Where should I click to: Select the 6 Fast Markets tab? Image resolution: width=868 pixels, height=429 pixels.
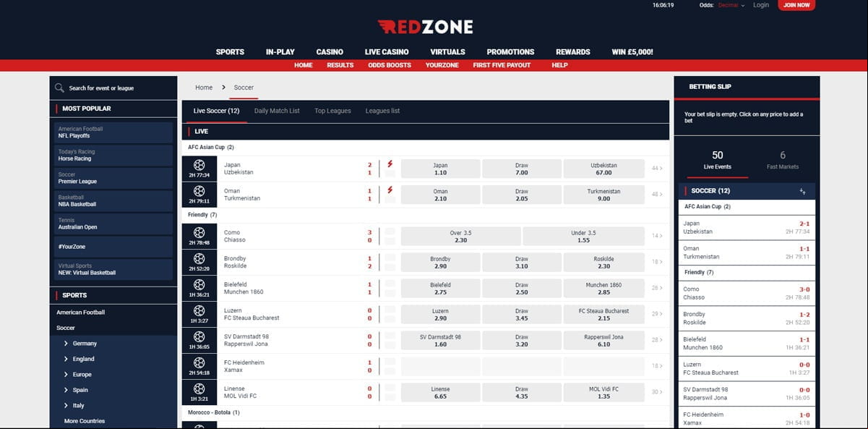783,160
